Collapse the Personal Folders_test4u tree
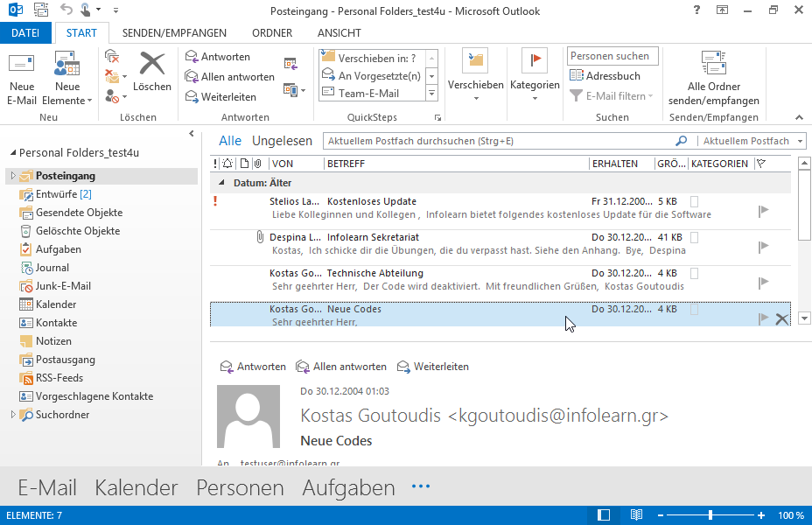This screenshot has height=525, width=812. tap(13, 153)
